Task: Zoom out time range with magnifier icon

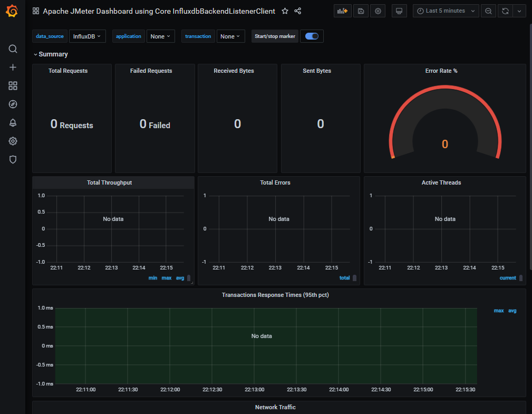Action: (x=488, y=11)
